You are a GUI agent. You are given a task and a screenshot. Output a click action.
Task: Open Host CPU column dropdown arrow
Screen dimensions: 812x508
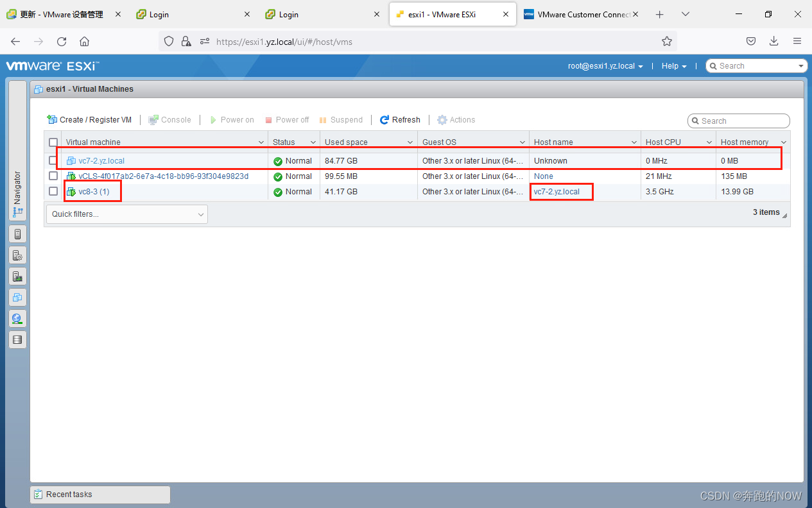(709, 142)
